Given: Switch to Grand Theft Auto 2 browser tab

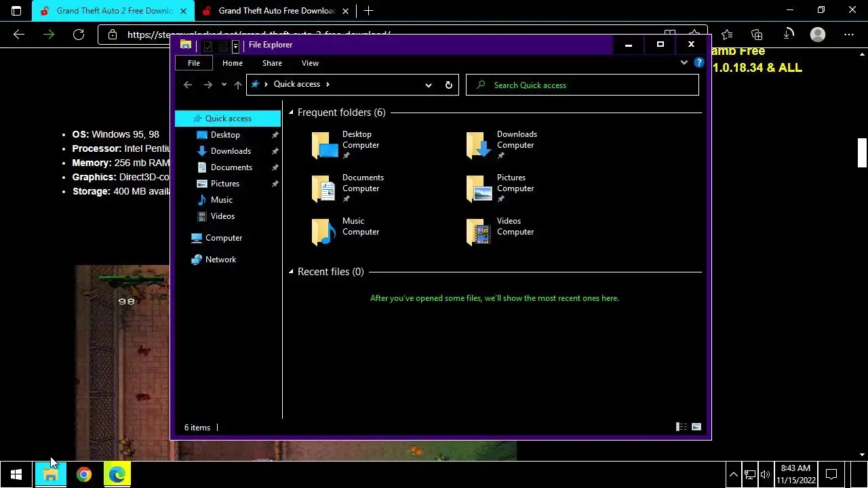Looking at the screenshot, I should coord(114,11).
